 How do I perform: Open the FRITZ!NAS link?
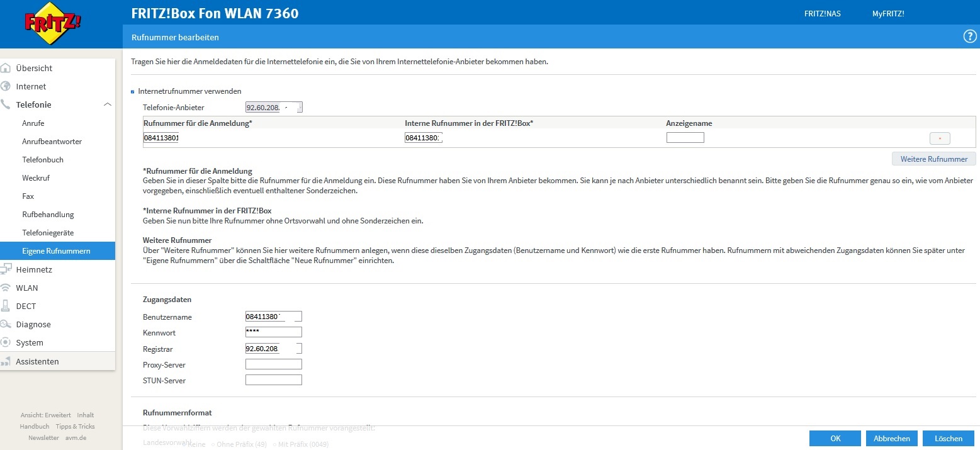(823, 13)
